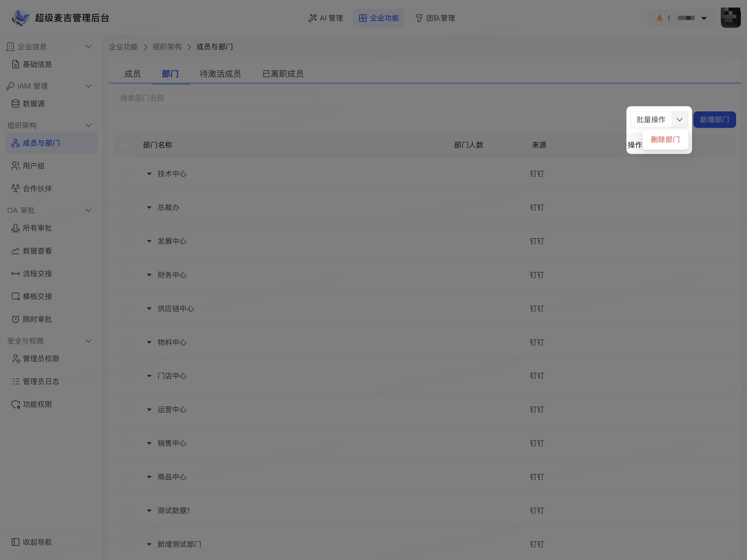Switch to the 成员 tab
The height and width of the screenshot is (560, 747).
pyautogui.click(x=132, y=74)
